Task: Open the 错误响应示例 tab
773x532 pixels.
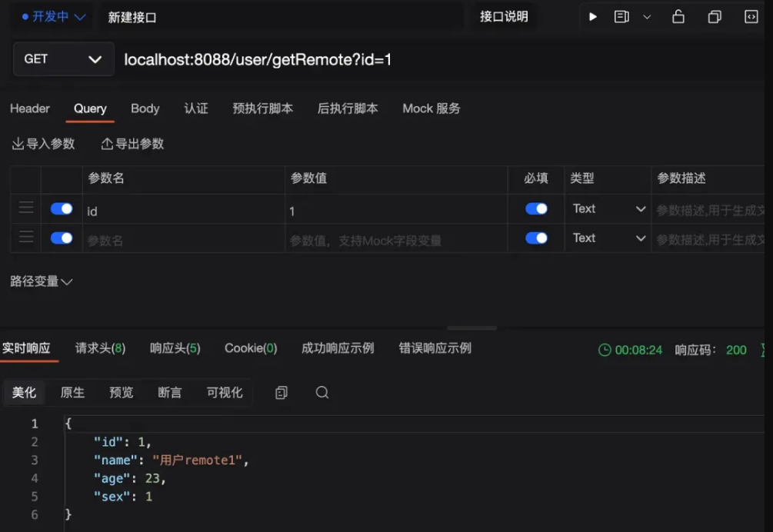Action: [x=435, y=348]
